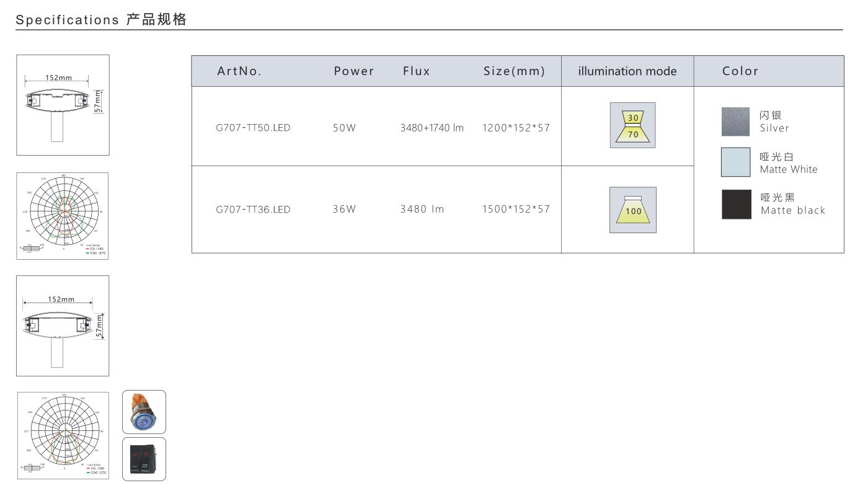Pick the Matte black color swatch

coord(736,204)
